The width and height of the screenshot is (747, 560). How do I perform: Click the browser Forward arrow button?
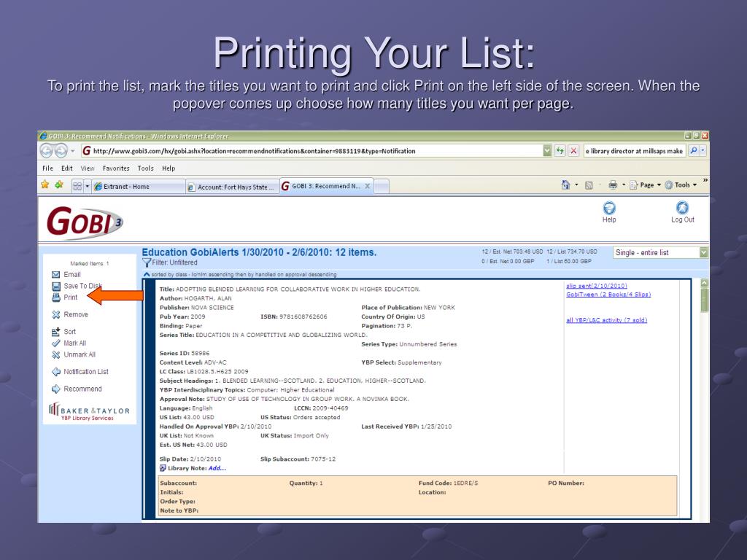tap(61, 151)
